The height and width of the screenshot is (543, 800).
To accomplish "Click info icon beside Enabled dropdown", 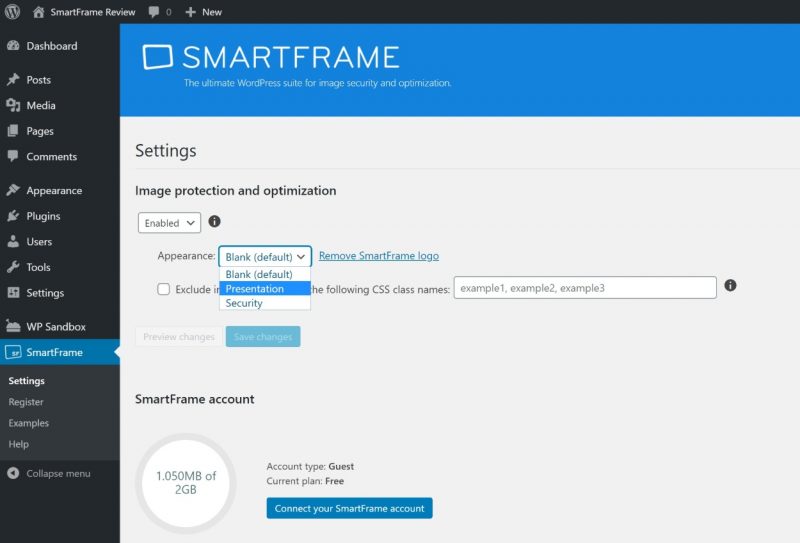I will (214, 221).
